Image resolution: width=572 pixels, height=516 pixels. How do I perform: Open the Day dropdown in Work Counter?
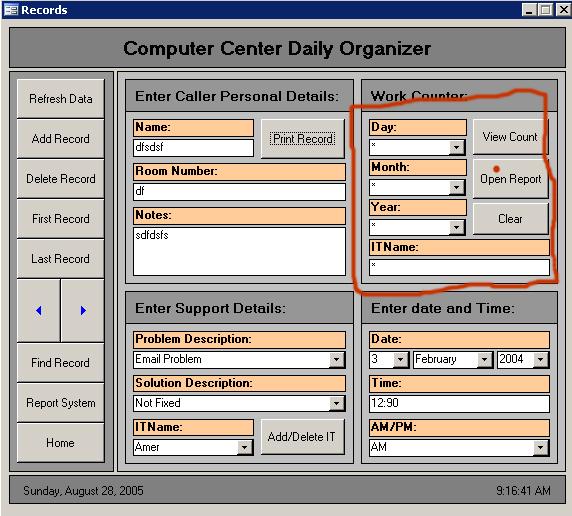click(x=456, y=147)
